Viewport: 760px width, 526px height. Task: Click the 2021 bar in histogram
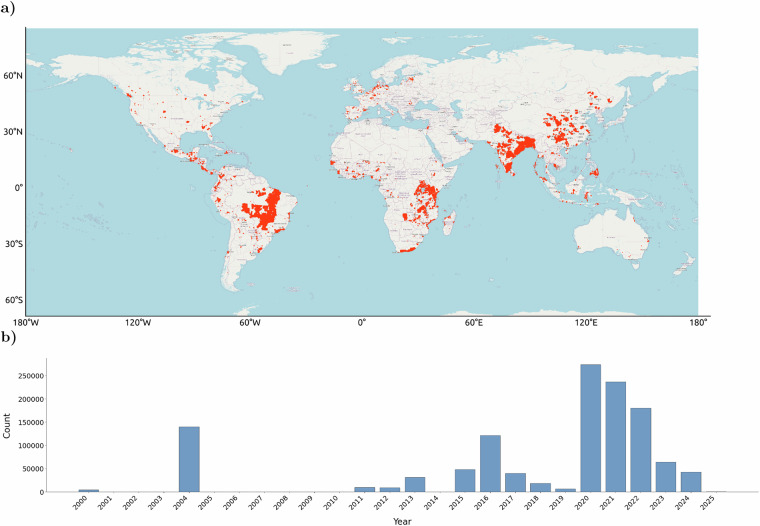pyautogui.click(x=616, y=437)
